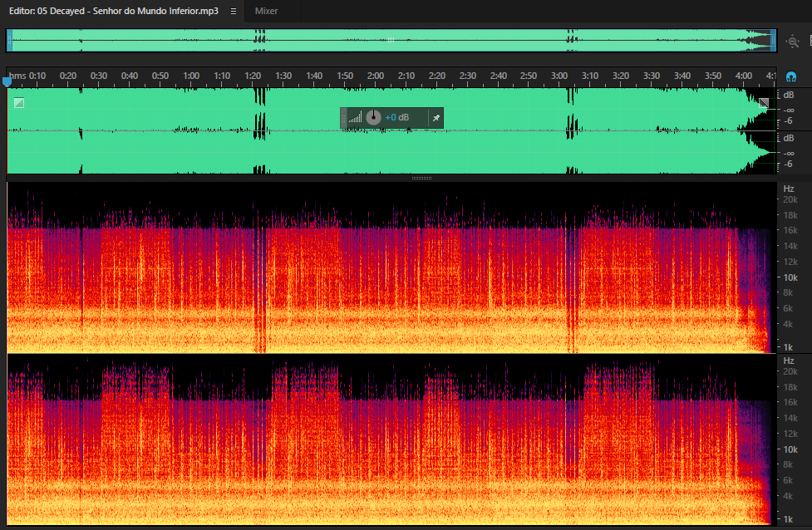The height and width of the screenshot is (530, 812).
Task: Click 0:10 on the time ruler
Action: pyautogui.click(x=37, y=76)
